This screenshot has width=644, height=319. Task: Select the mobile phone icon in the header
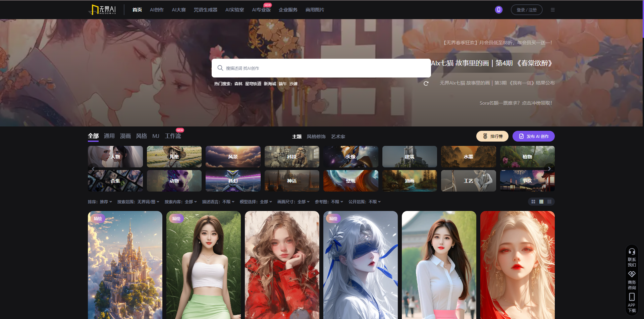tap(499, 9)
